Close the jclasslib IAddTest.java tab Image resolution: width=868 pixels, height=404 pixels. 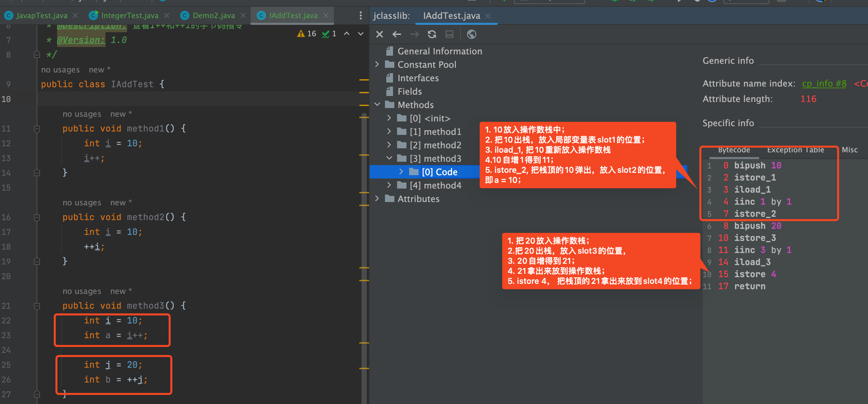487,16
